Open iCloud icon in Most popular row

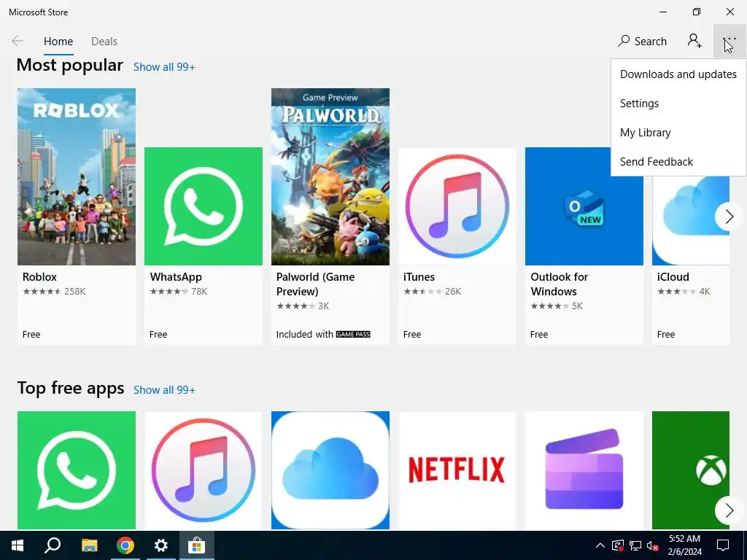point(690,219)
